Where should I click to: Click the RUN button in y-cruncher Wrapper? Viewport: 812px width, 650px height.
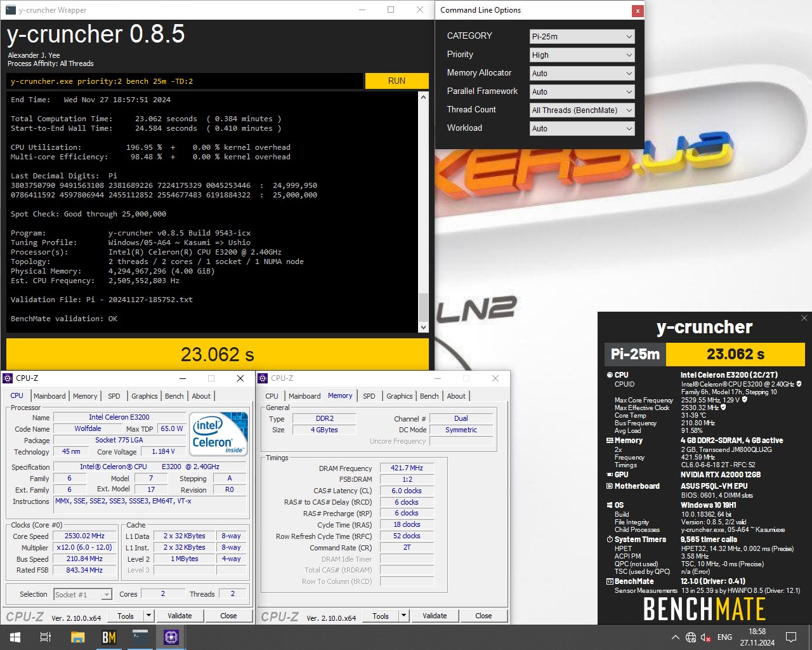coord(396,81)
